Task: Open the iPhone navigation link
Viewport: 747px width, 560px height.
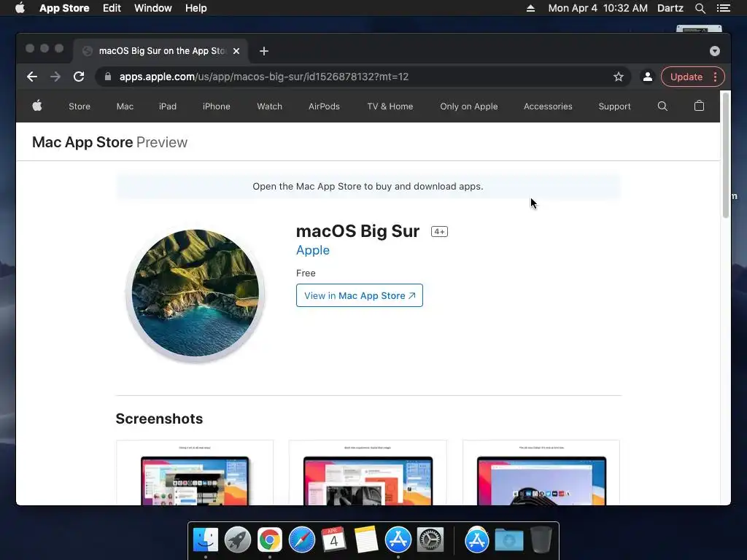Action: [x=216, y=106]
